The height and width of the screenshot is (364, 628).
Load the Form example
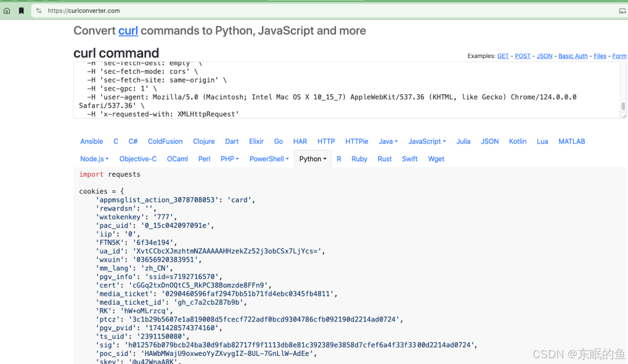619,56
